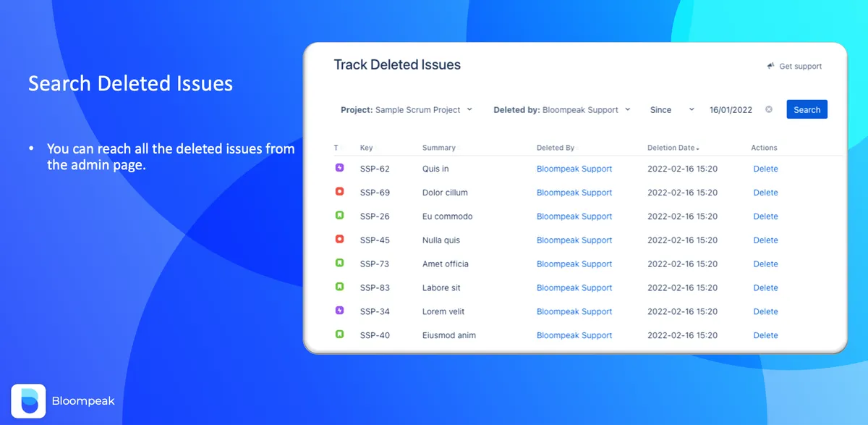
Task: Click Delete for SSP-62
Action: (x=765, y=169)
